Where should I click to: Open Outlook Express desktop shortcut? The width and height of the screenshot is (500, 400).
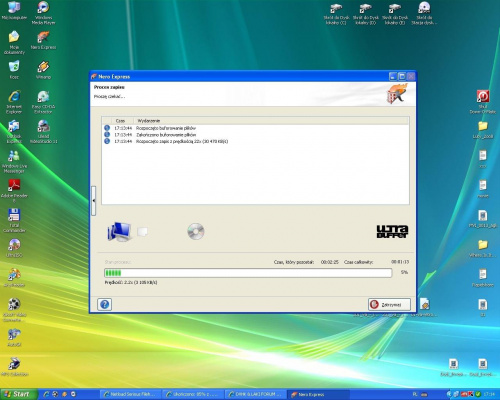(14, 132)
